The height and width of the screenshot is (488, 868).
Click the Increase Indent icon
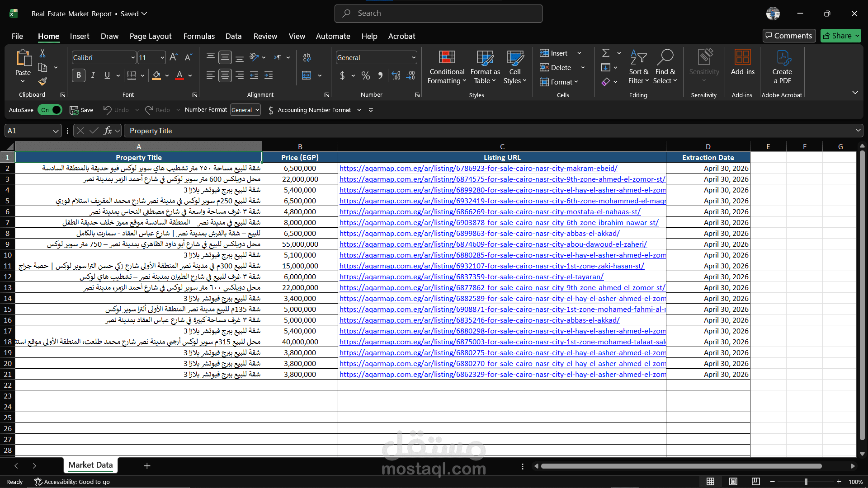coord(269,75)
